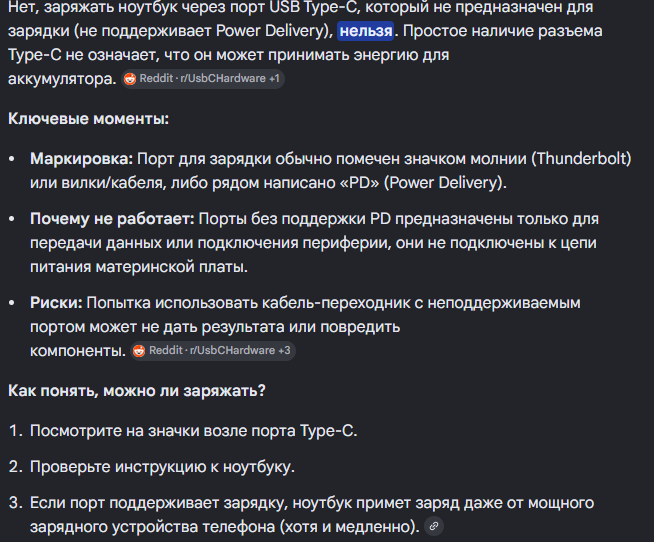The width and height of the screenshot is (654, 542).
Task: Click the Reddit logo in the first source chip
Action: 130,79
